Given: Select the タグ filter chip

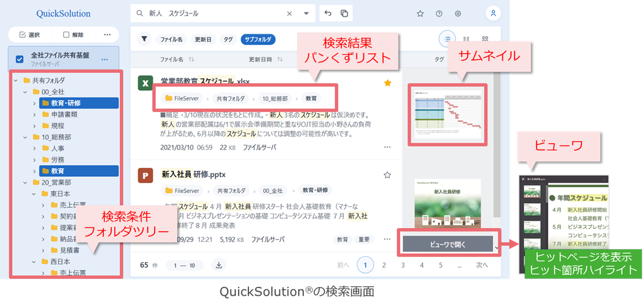Looking at the screenshot, I should click(228, 40).
